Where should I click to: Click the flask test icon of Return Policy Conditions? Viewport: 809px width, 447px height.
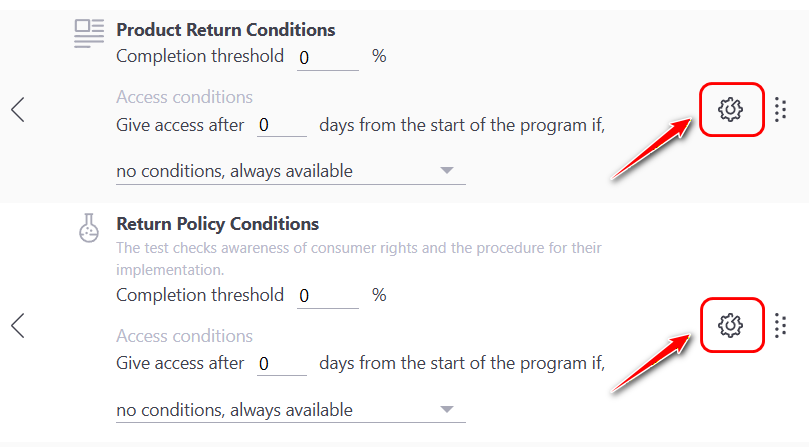tap(89, 229)
